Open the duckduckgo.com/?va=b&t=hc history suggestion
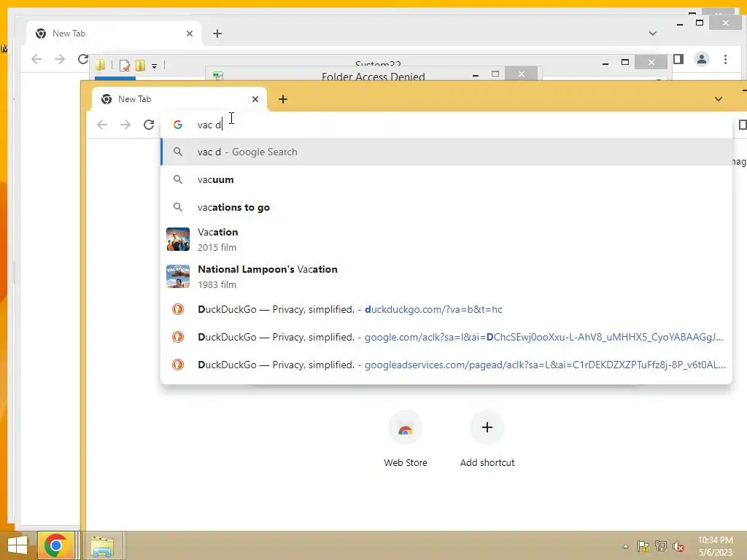 pos(446,309)
